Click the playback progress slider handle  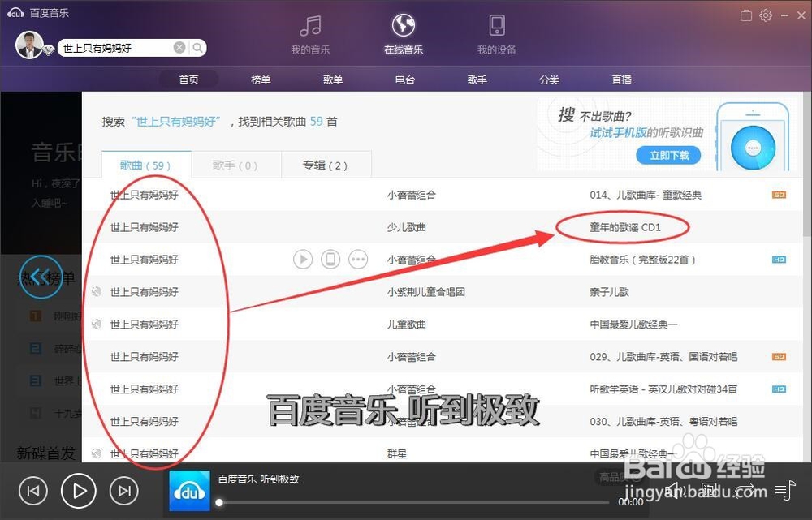pyautogui.click(x=219, y=502)
